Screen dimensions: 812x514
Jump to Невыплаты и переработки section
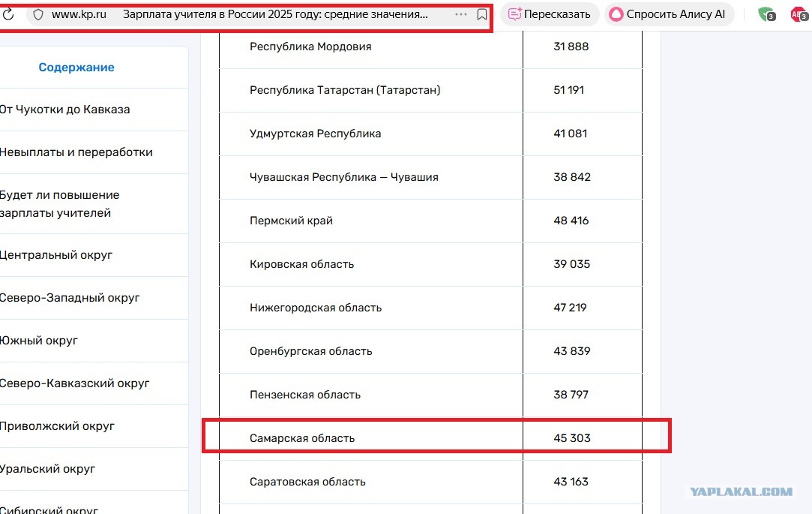pos(76,152)
